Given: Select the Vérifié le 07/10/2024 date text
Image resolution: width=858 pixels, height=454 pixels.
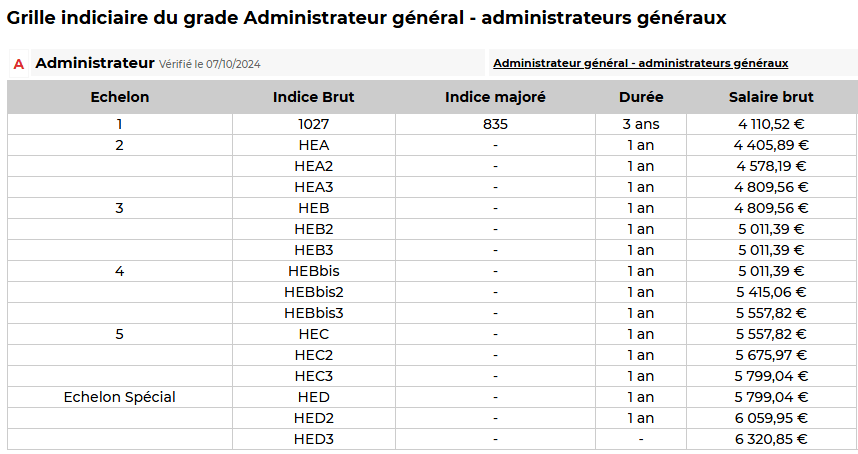Looking at the screenshot, I should [209, 64].
